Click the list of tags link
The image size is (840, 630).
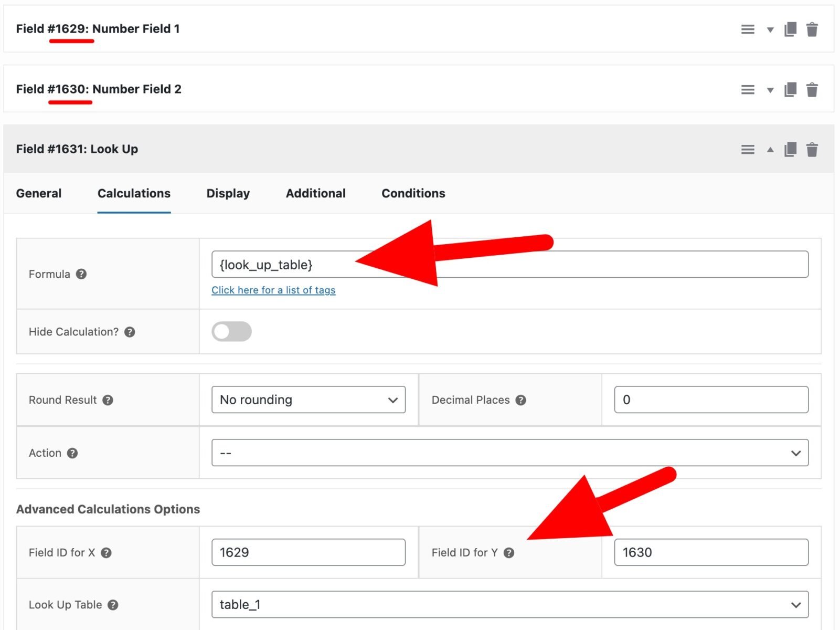pyautogui.click(x=273, y=290)
